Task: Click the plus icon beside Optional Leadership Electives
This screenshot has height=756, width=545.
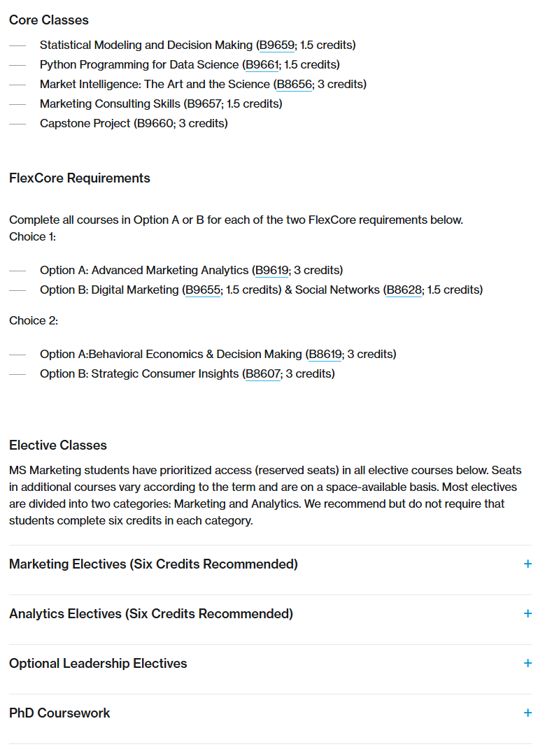Action: coord(528,664)
